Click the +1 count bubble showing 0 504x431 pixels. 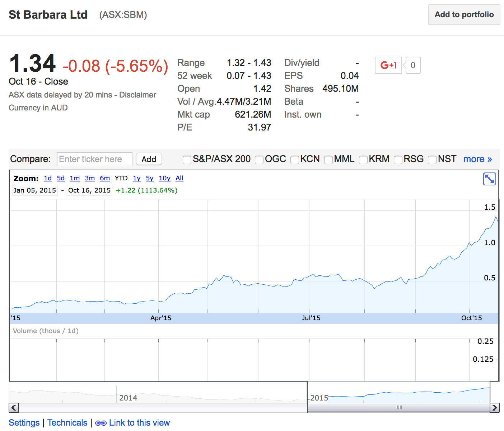pyautogui.click(x=413, y=65)
